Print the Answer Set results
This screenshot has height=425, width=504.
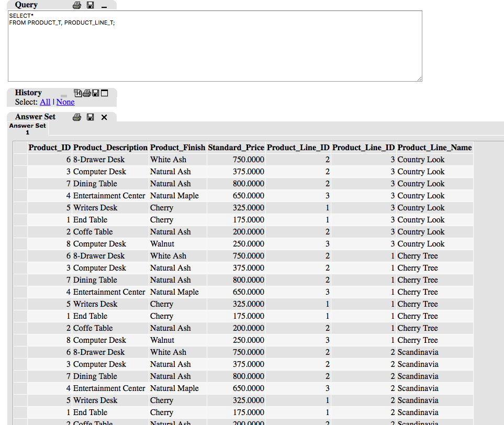[77, 117]
